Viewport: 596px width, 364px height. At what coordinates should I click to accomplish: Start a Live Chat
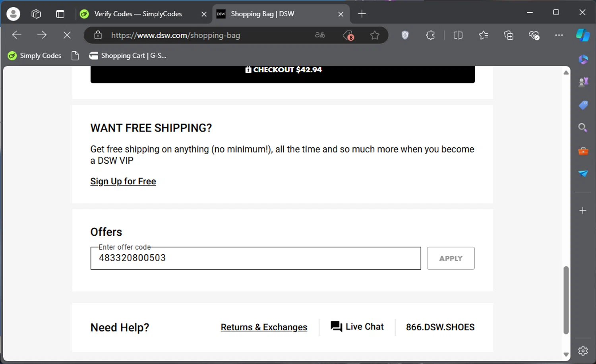coord(357,327)
